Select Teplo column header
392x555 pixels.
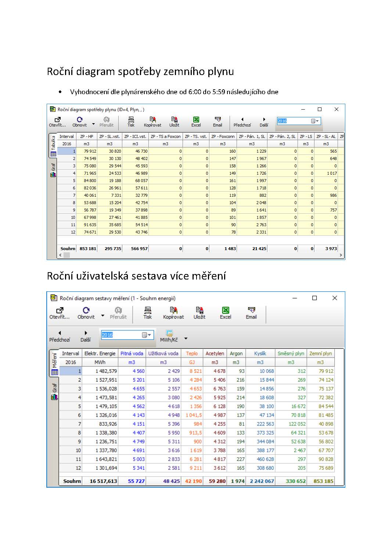tap(192, 353)
